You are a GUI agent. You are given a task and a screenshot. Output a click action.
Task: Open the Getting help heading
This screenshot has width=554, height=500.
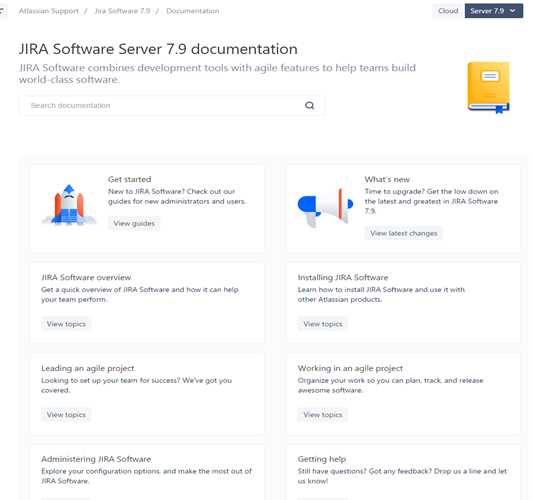pyautogui.click(x=322, y=459)
